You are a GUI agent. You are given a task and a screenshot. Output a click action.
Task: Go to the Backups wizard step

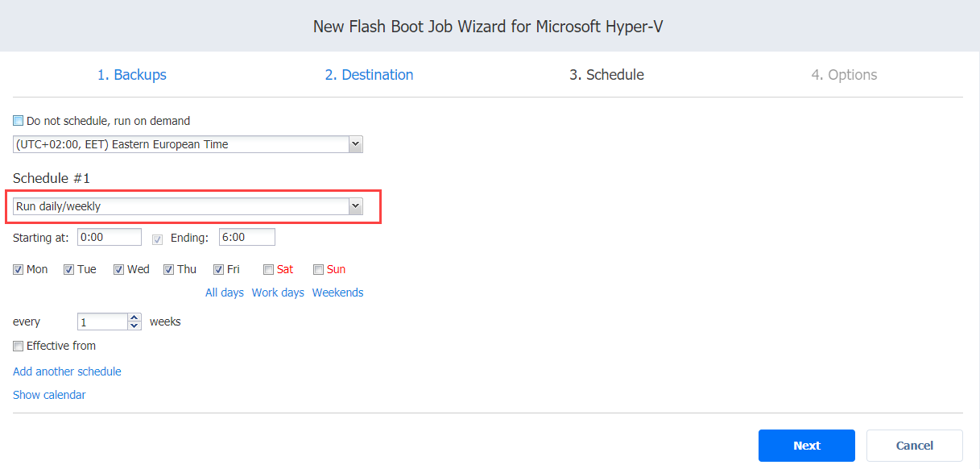click(131, 75)
